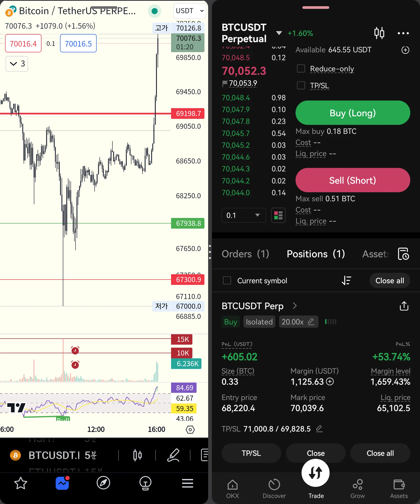Change the order book layout view
420x504 pixels.
278,215
